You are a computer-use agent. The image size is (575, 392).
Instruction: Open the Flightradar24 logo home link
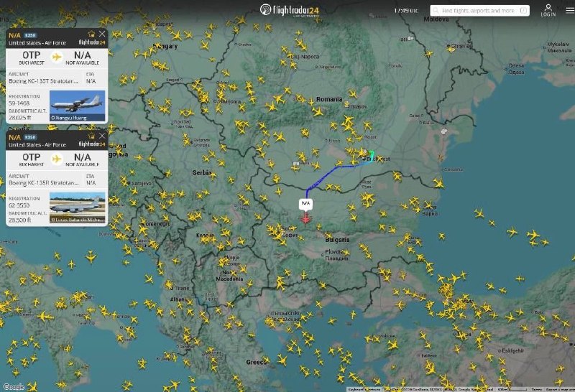pos(290,10)
